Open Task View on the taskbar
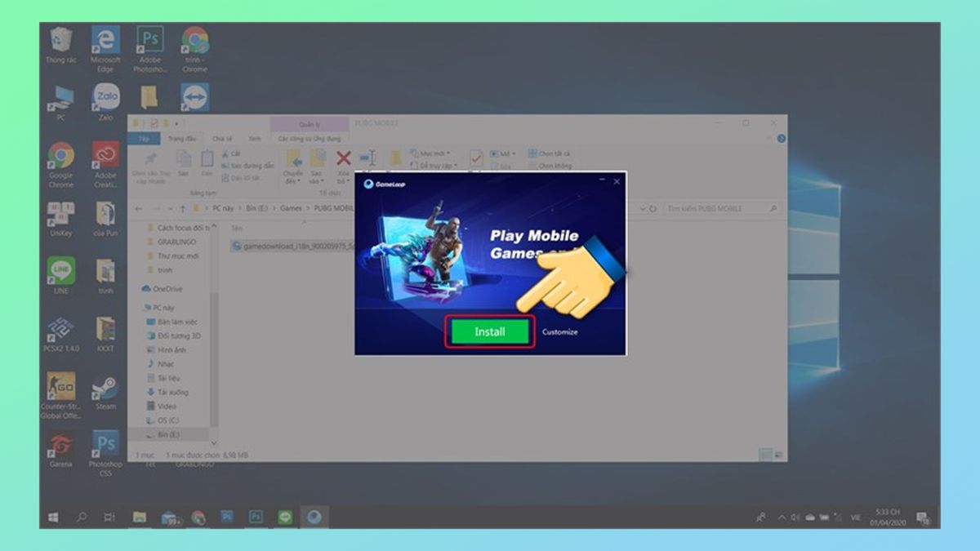This screenshot has width=980, height=551. pyautogui.click(x=109, y=517)
